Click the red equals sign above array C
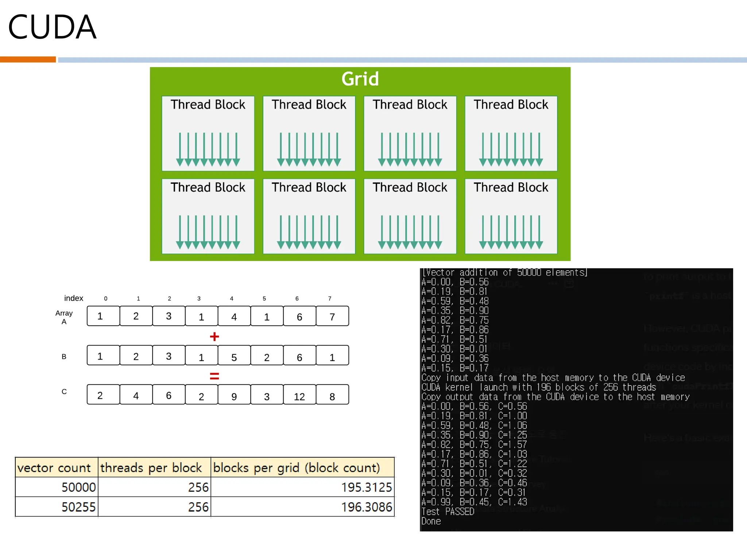This screenshot has height=560, width=747. click(214, 376)
